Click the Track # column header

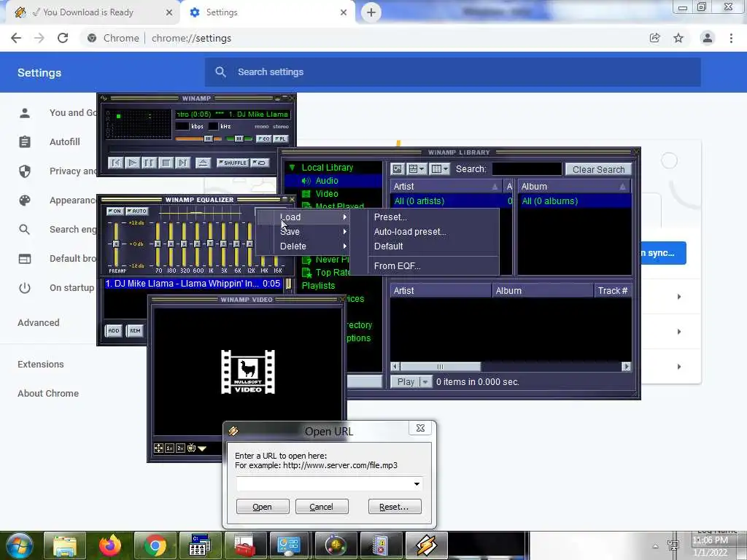point(613,290)
